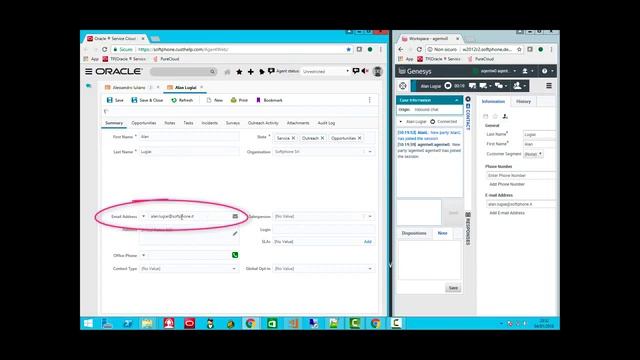Open the Genesys help question-mark menu
This screenshot has height=360, width=640.
[547, 71]
